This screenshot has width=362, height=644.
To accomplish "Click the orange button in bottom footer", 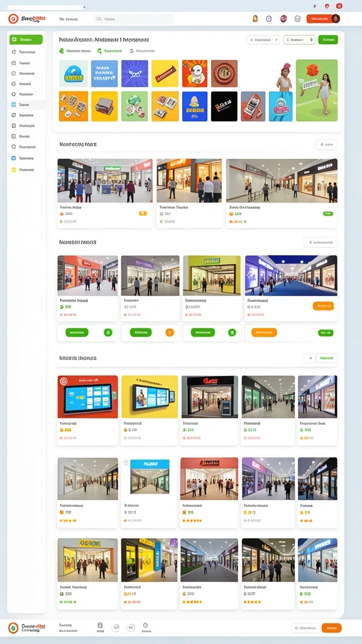I will click(x=331, y=628).
